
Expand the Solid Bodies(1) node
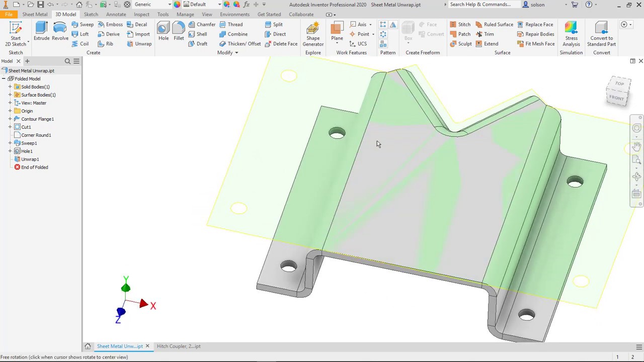click(10, 87)
